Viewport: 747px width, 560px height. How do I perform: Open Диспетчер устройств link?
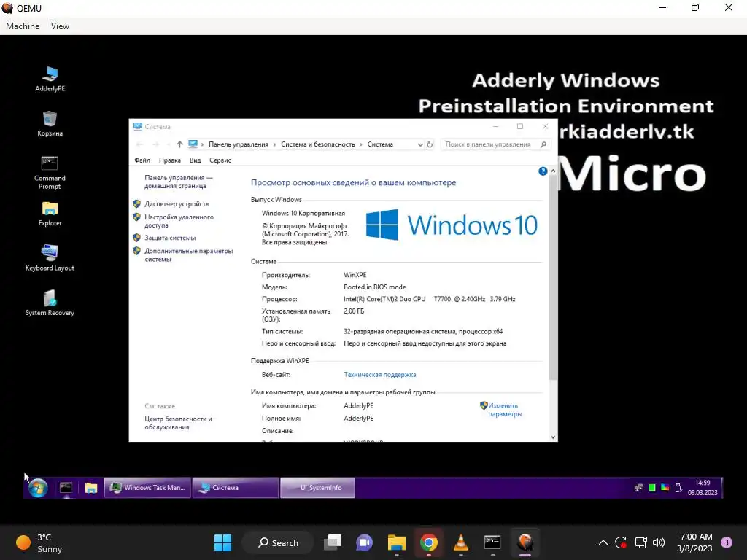pos(177,204)
